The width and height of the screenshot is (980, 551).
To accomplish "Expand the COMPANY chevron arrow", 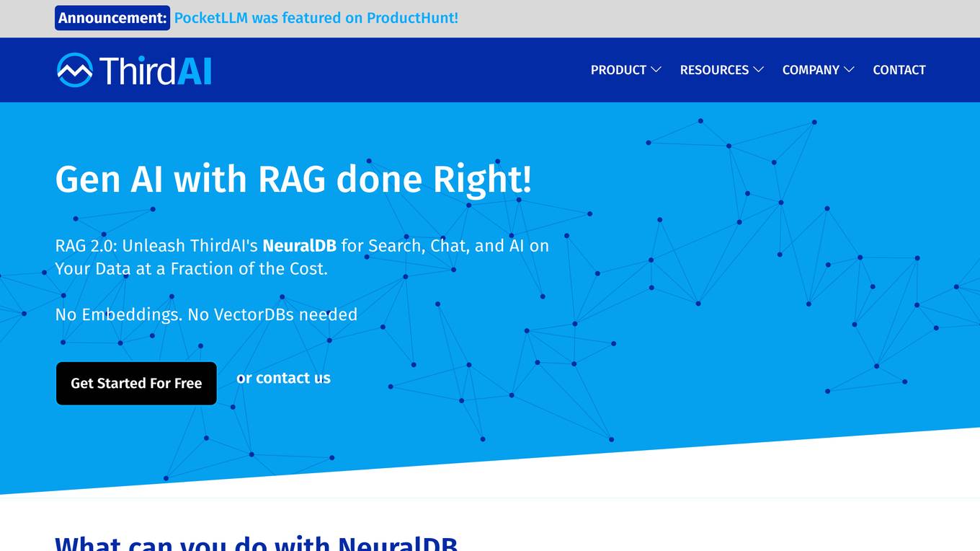I will 849,70.
